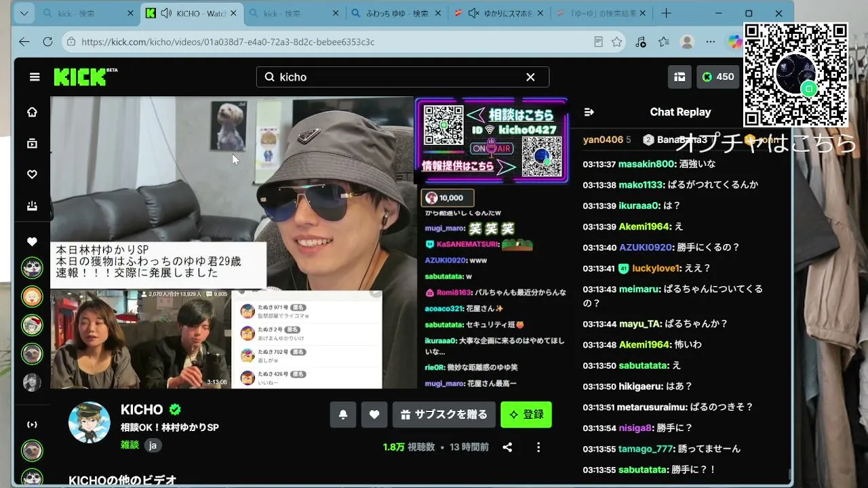Click the browser address bar URL

[x=228, y=42]
